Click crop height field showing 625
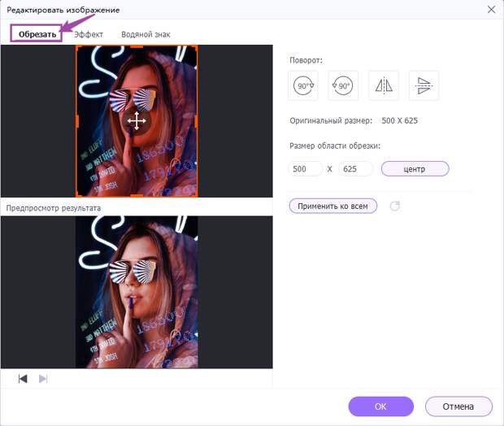 click(x=356, y=169)
